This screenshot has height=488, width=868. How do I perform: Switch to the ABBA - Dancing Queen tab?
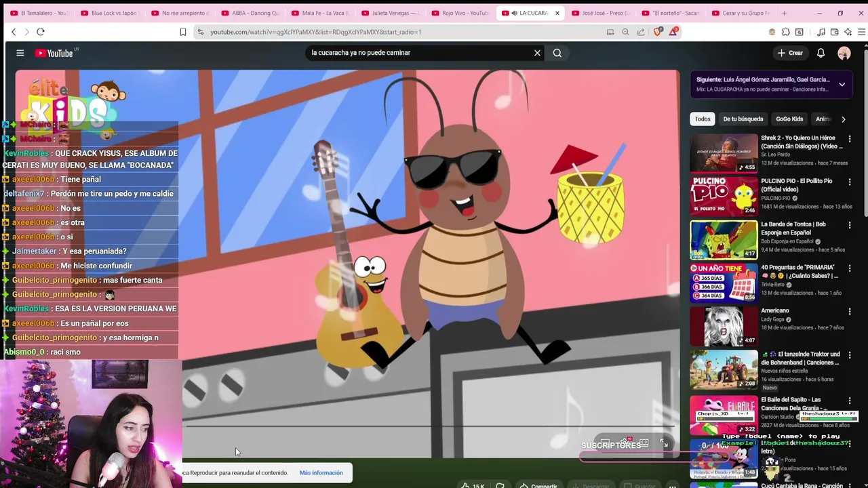pyautogui.click(x=250, y=13)
